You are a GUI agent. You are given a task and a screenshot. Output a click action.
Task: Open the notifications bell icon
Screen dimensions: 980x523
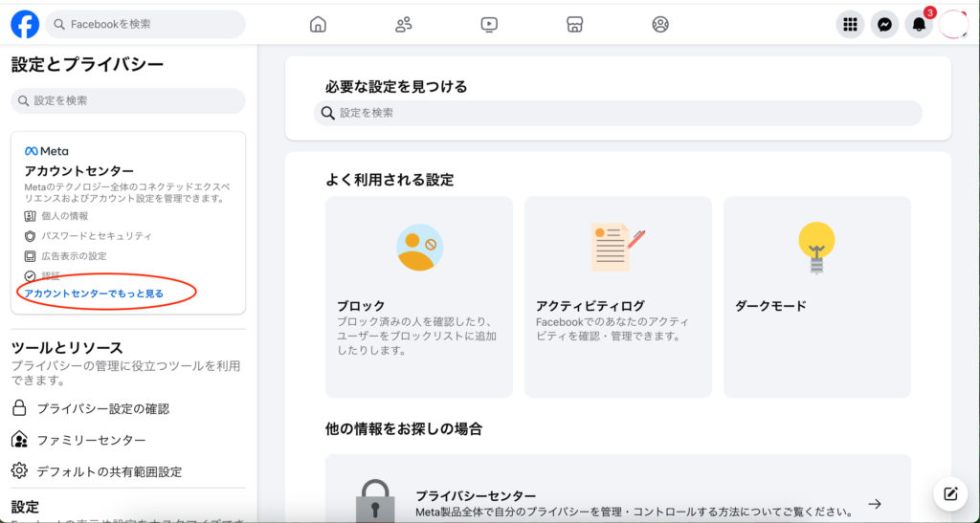coord(919,25)
